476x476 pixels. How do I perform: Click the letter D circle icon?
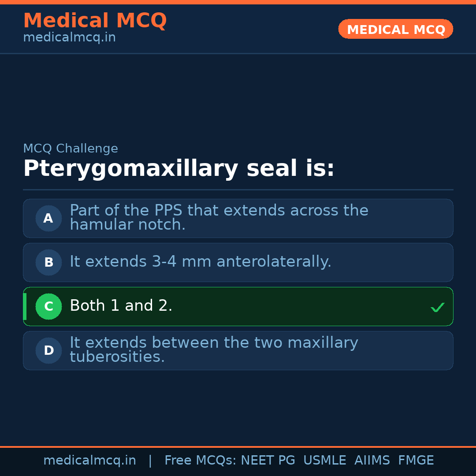coord(48,350)
